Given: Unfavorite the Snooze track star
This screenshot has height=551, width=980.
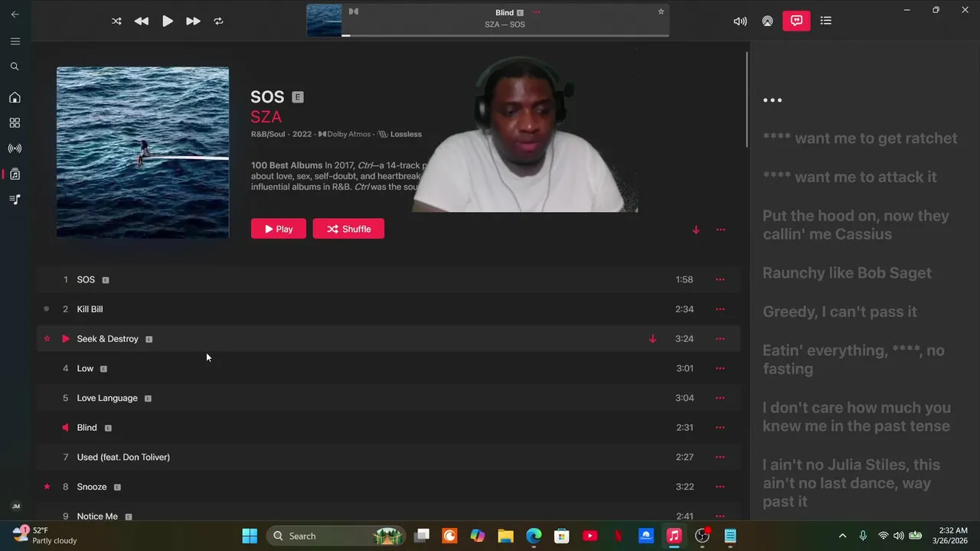Looking at the screenshot, I should click(47, 487).
